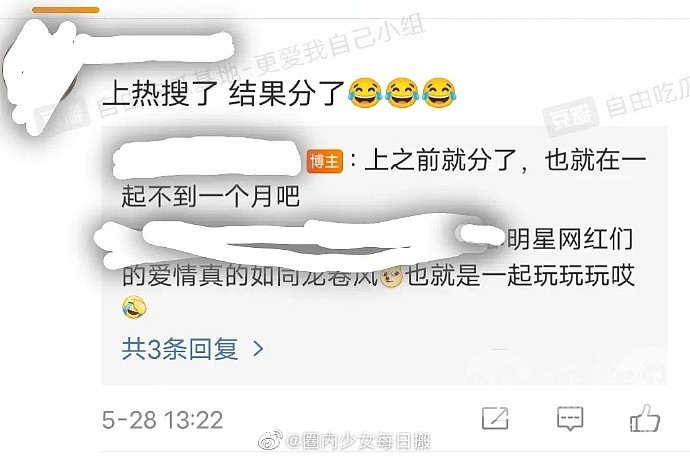Click the blurred blogger name before 博主

tap(207, 158)
